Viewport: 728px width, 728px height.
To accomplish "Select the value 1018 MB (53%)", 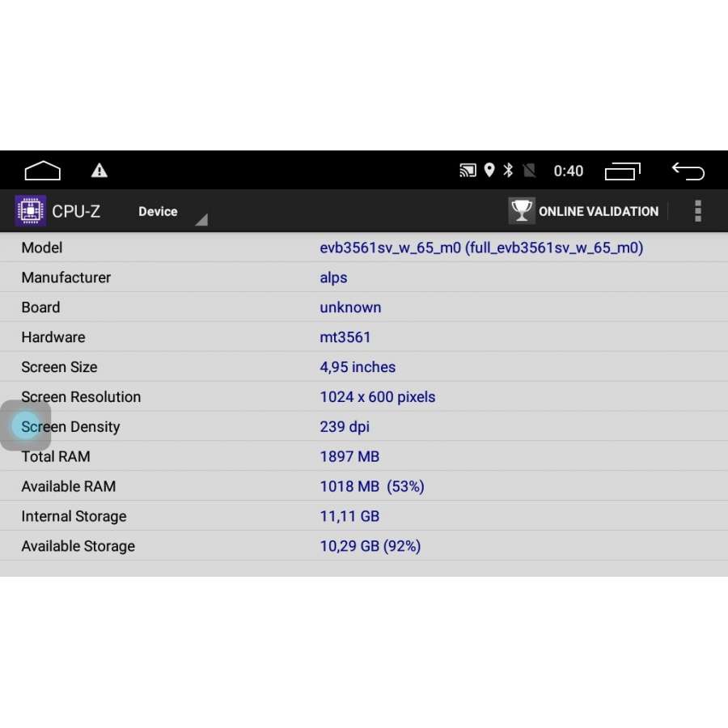I will (x=372, y=486).
